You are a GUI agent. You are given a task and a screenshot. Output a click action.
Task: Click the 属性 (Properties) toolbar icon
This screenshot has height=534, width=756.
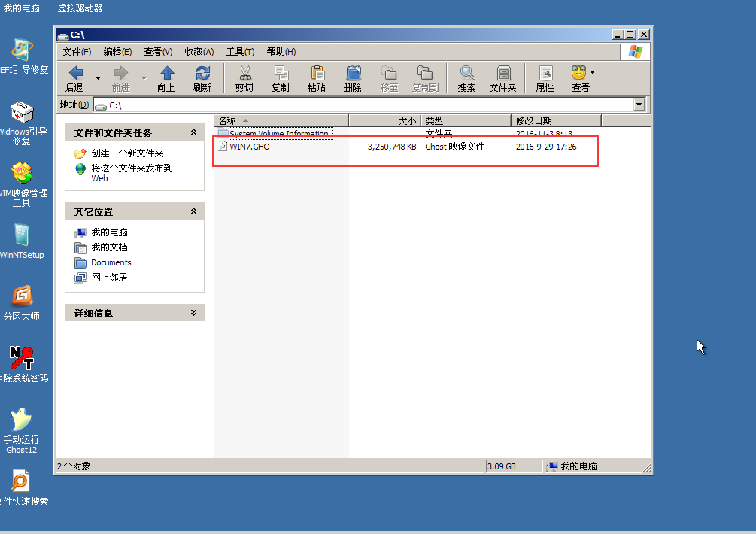click(545, 74)
